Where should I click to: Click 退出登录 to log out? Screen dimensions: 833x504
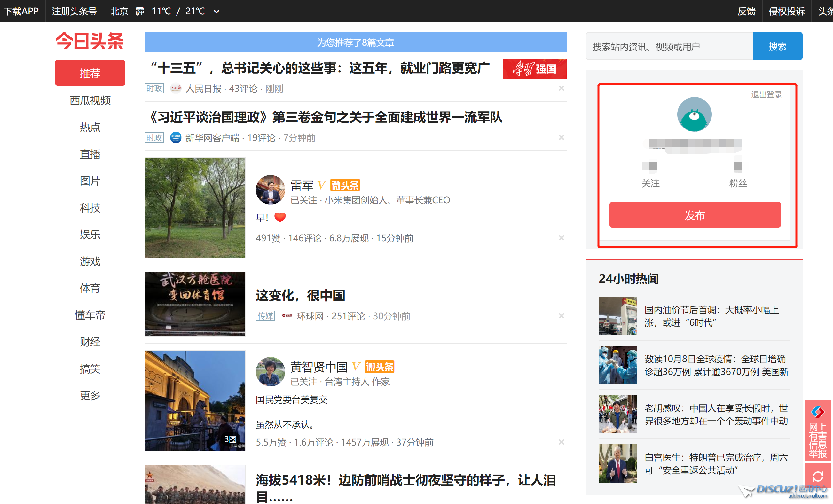coord(766,95)
